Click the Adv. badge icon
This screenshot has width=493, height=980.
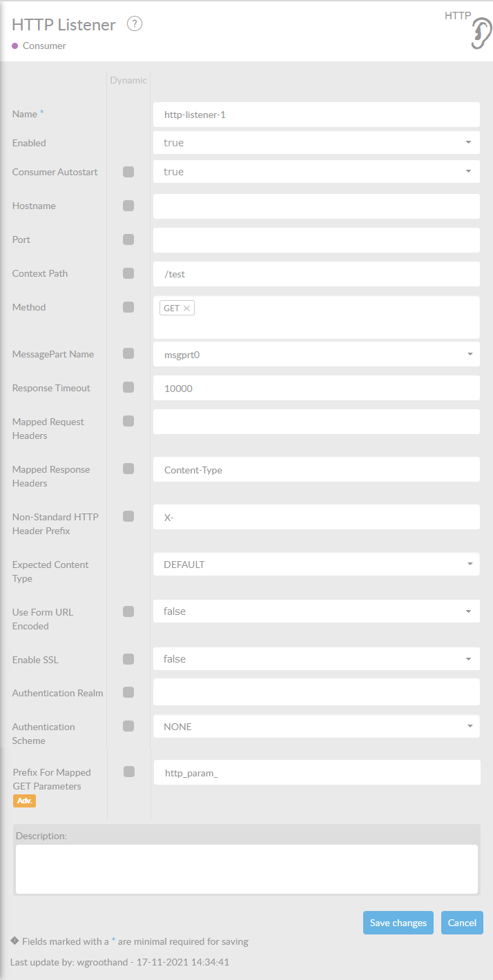[x=24, y=801]
